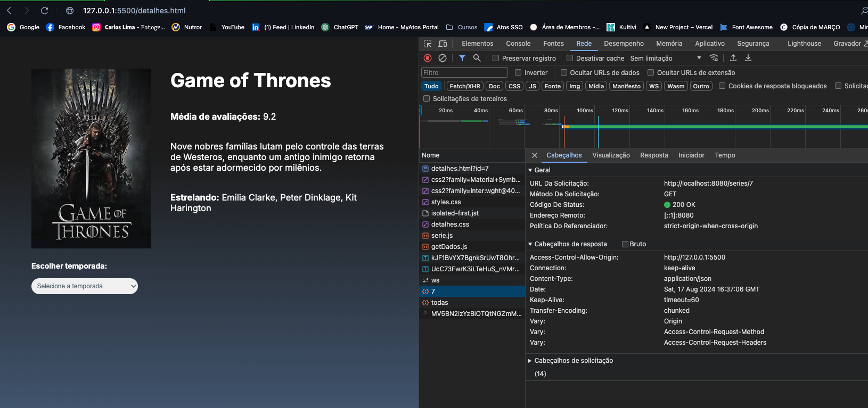Image resolution: width=868 pixels, height=408 pixels.
Task: Open the ChatGPT bookmark
Action: 340,27
